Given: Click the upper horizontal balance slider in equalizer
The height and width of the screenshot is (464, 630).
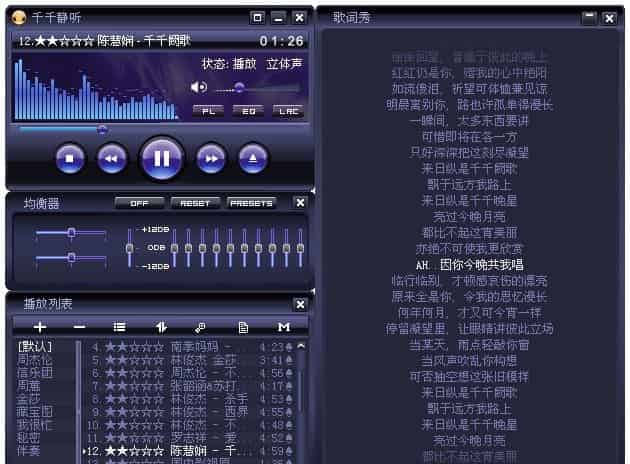Looking at the screenshot, I should (x=71, y=233).
